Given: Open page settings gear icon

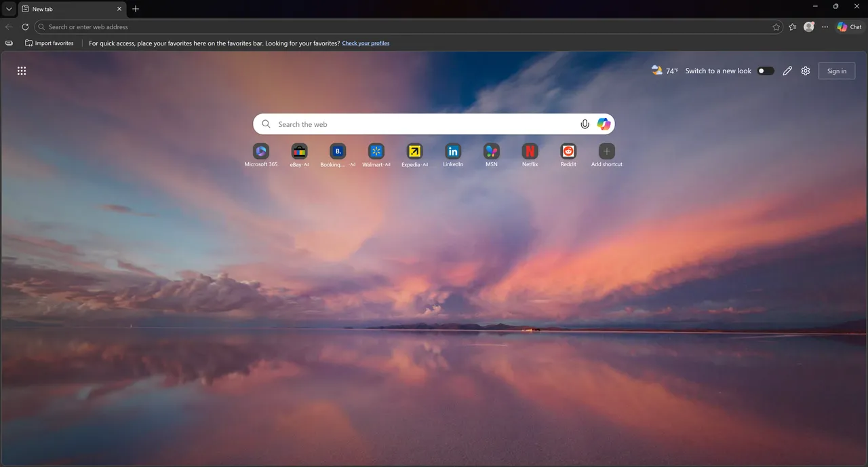Looking at the screenshot, I should 806,71.
